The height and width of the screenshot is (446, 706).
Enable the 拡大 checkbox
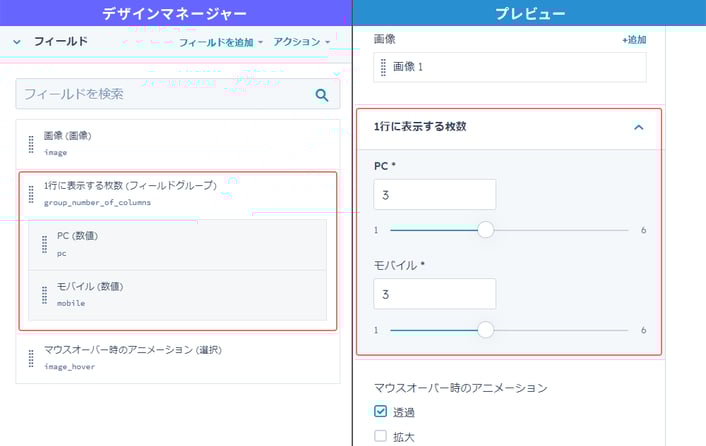pyautogui.click(x=380, y=436)
